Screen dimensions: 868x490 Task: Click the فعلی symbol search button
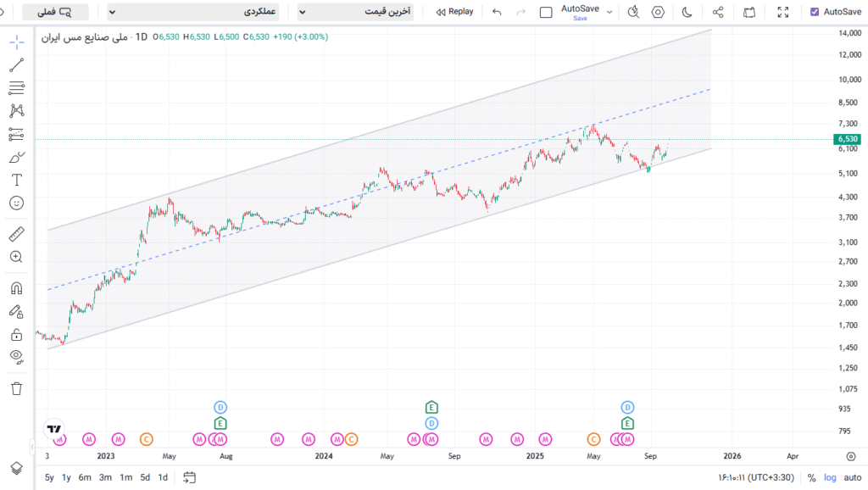(x=55, y=13)
